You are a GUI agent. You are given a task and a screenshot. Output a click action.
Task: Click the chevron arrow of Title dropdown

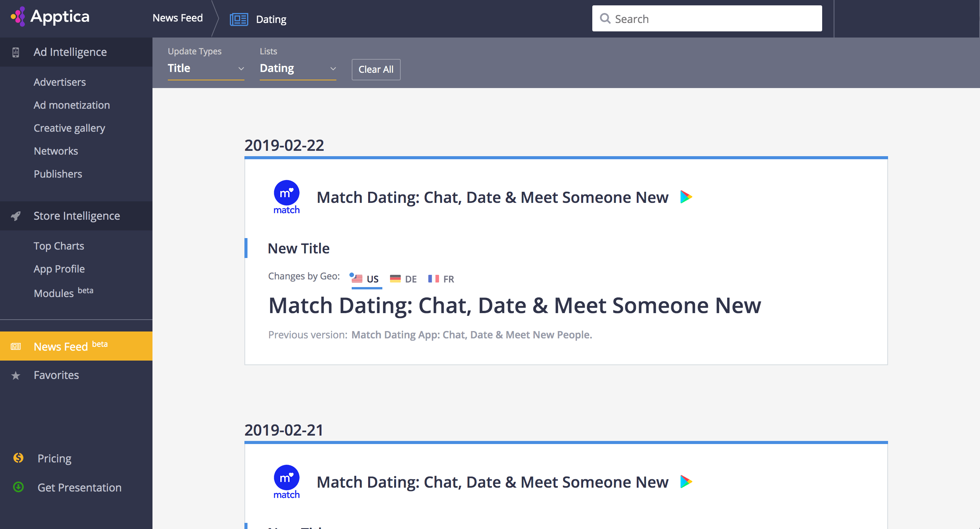241,69
